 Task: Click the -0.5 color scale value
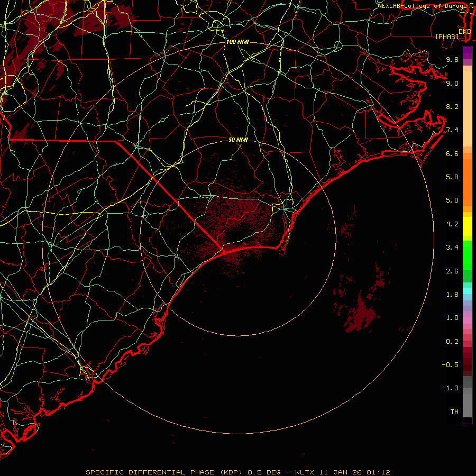pos(451,365)
